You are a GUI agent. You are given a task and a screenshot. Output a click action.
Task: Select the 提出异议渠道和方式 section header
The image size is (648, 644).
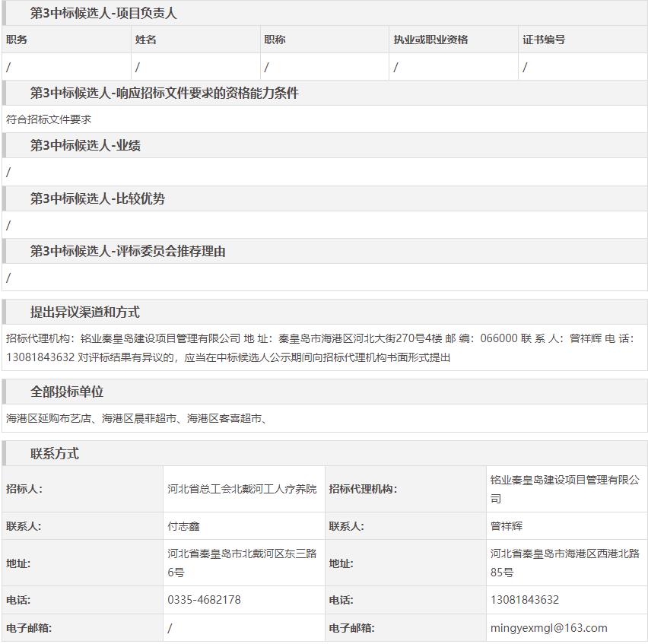[x=85, y=312]
